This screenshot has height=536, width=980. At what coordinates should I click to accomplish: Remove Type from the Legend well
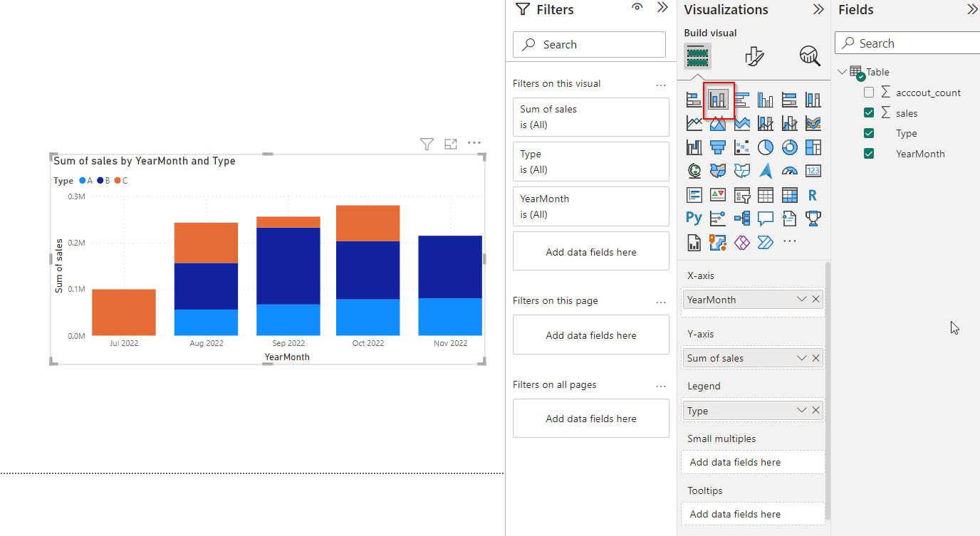(x=816, y=411)
